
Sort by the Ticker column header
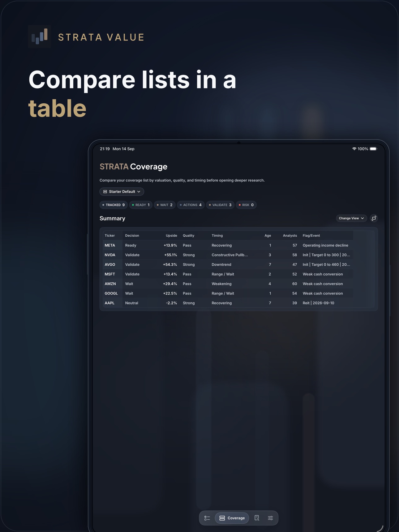[110, 236]
